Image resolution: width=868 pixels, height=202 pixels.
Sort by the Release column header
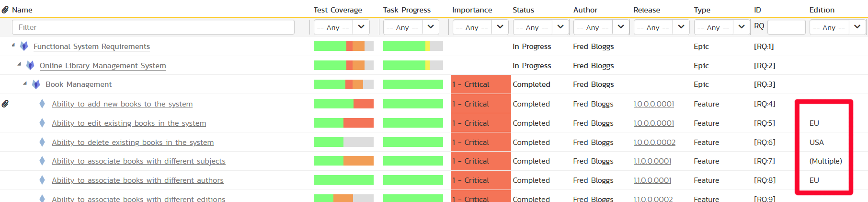[646, 10]
